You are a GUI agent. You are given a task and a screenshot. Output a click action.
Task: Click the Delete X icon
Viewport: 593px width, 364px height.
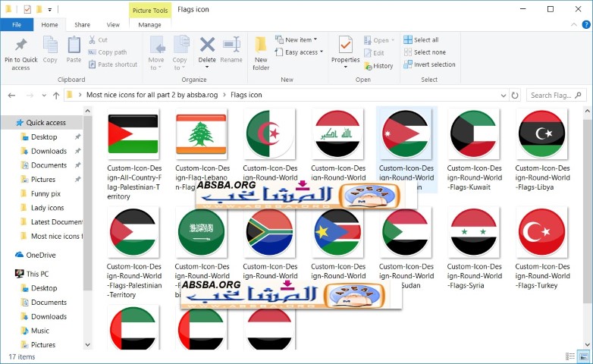click(x=207, y=45)
